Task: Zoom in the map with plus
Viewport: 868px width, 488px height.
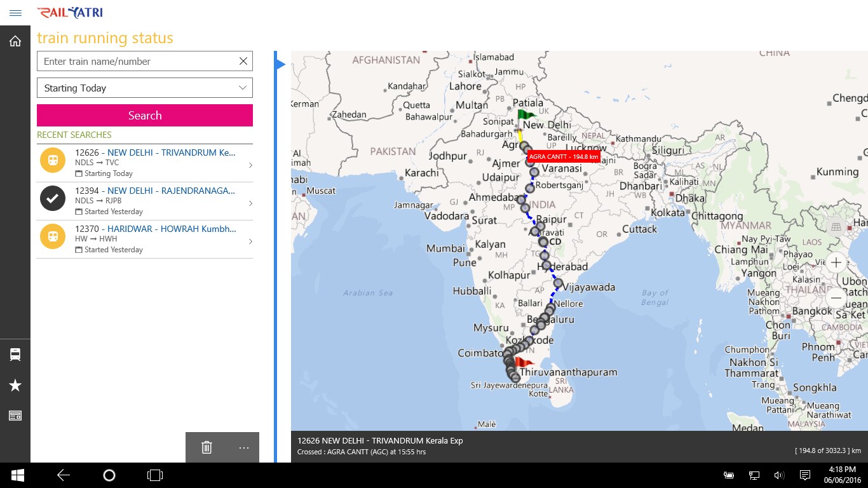Action: pyautogui.click(x=836, y=262)
